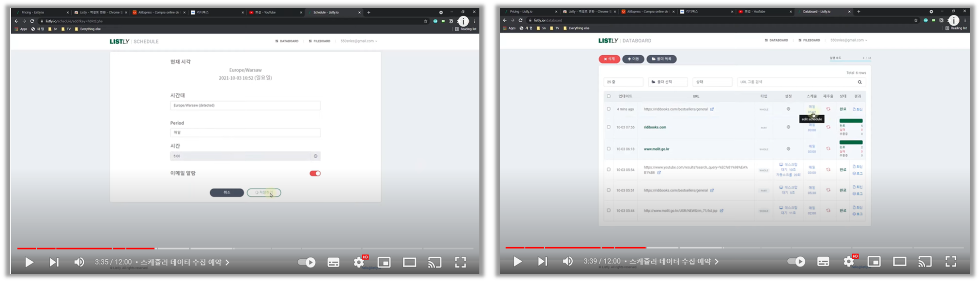
Task: Click the 취소 cancel button on schedule form
Action: point(227,193)
